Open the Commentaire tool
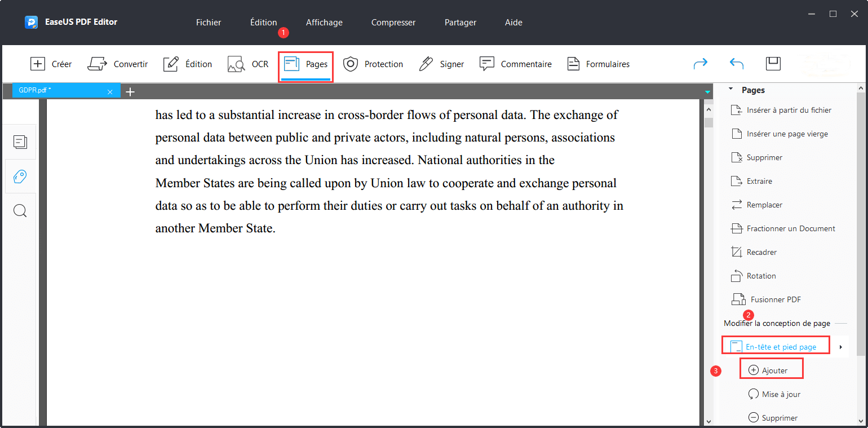The height and width of the screenshot is (428, 868). click(x=515, y=64)
